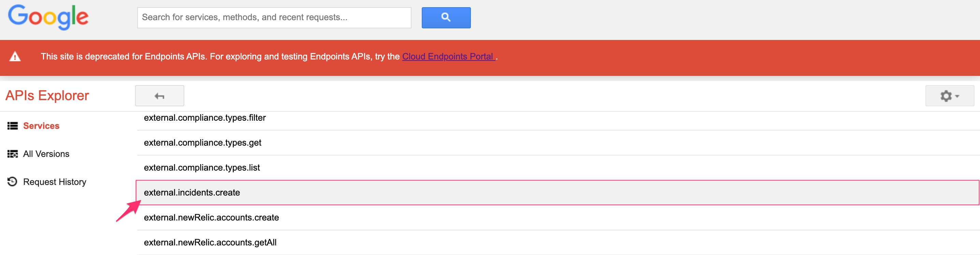Open Request History
980x255 pixels.
pos(54,182)
